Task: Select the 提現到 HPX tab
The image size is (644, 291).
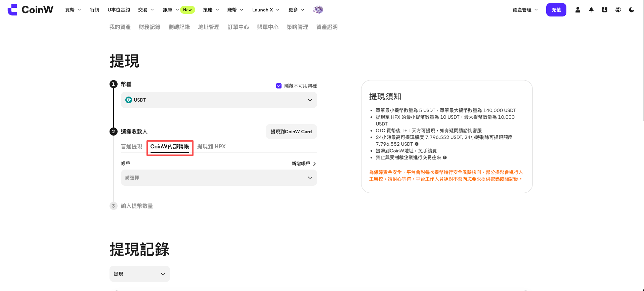Action: pos(211,146)
